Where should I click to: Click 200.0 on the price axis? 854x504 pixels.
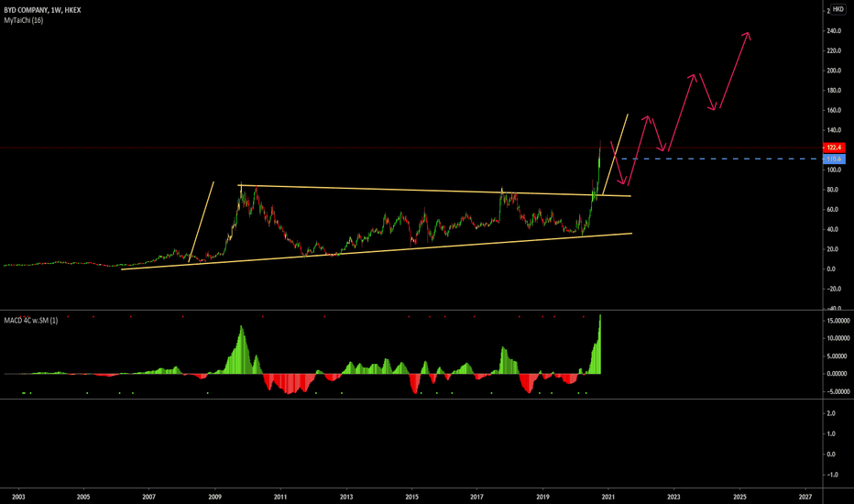pyautogui.click(x=834, y=71)
